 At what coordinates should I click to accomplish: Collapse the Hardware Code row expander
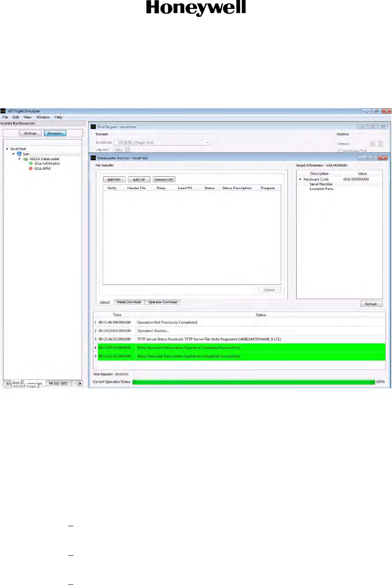coord(300,179)
